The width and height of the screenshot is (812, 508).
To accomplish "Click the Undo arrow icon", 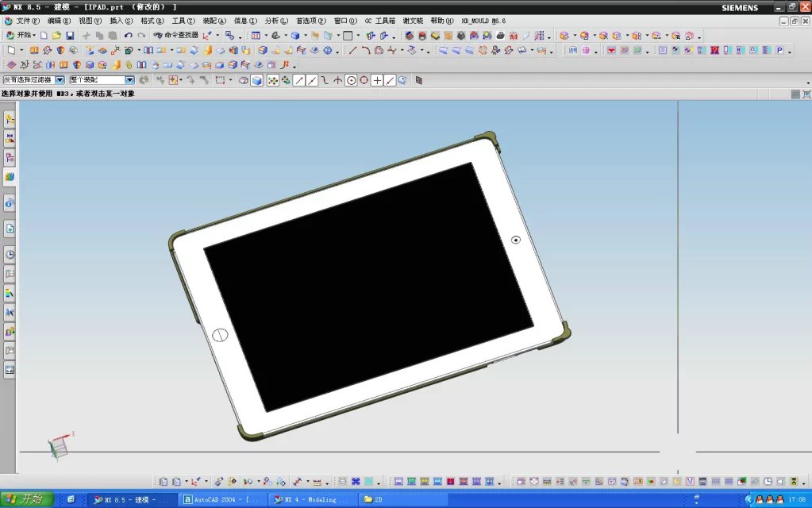I will (129, 36).
